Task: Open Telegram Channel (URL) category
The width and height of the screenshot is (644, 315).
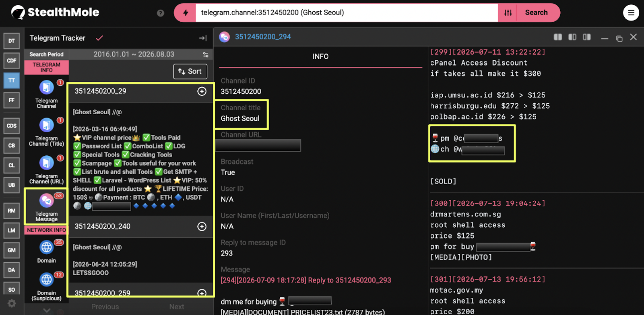Action: [x=47, y=170]
